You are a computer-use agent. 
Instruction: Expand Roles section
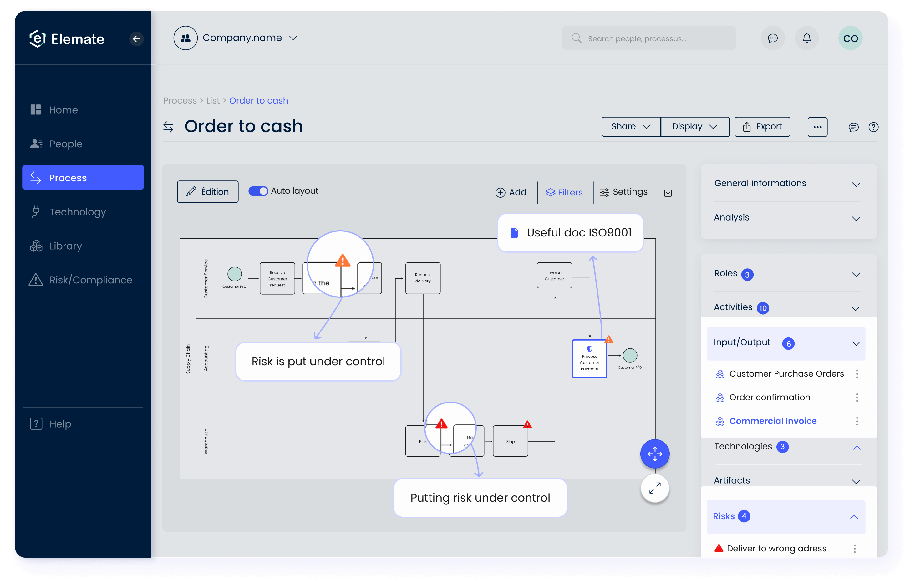856,275
